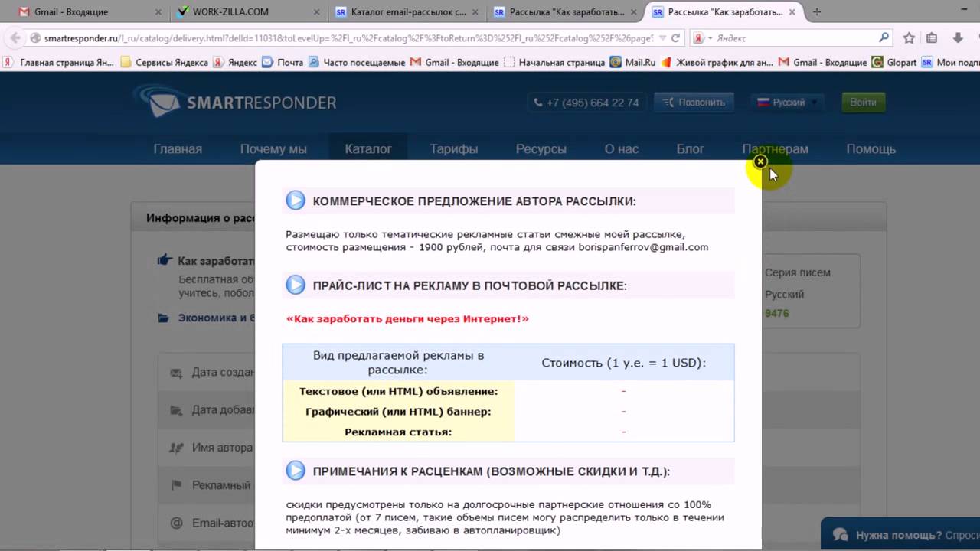Bookmark this page with the star
Image resolution: width=980 pixels, height=551 pixels.
[909, 37]
